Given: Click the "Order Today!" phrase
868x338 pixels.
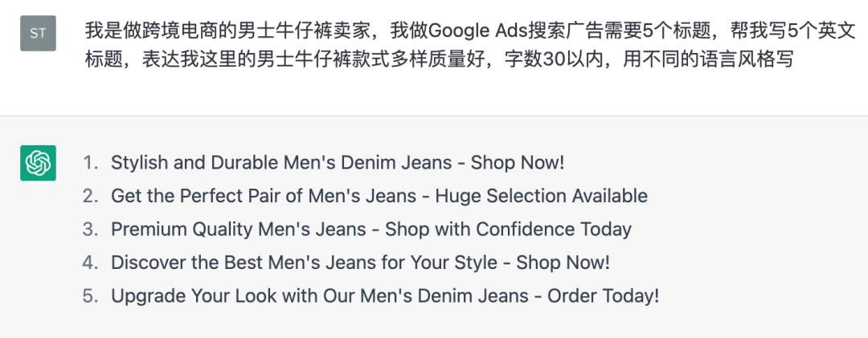Looking at the screenshot, I should click(603, 295).
